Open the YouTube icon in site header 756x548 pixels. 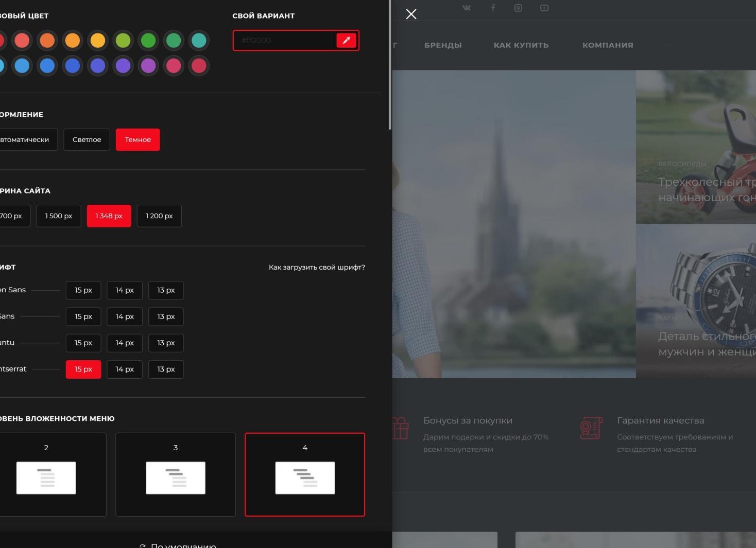point(544,8)
